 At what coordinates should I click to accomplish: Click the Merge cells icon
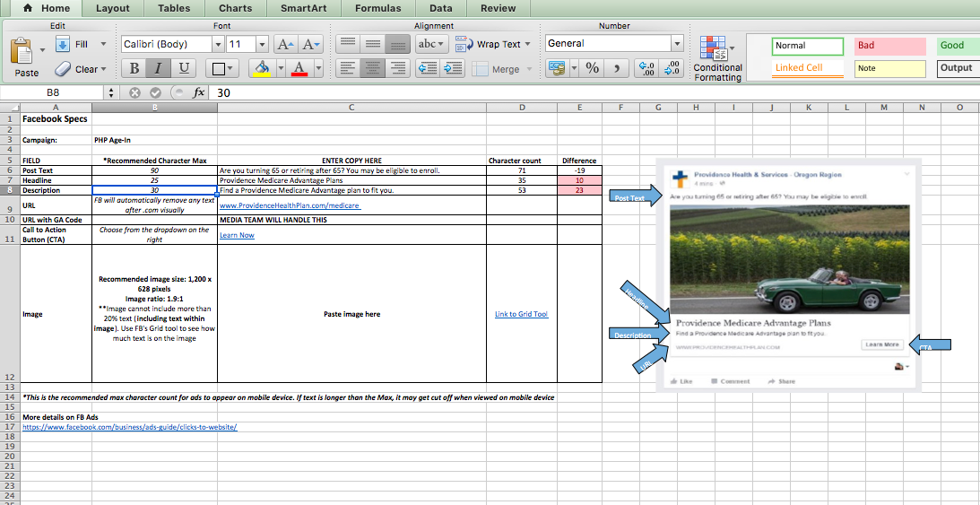tap(480, 69)
